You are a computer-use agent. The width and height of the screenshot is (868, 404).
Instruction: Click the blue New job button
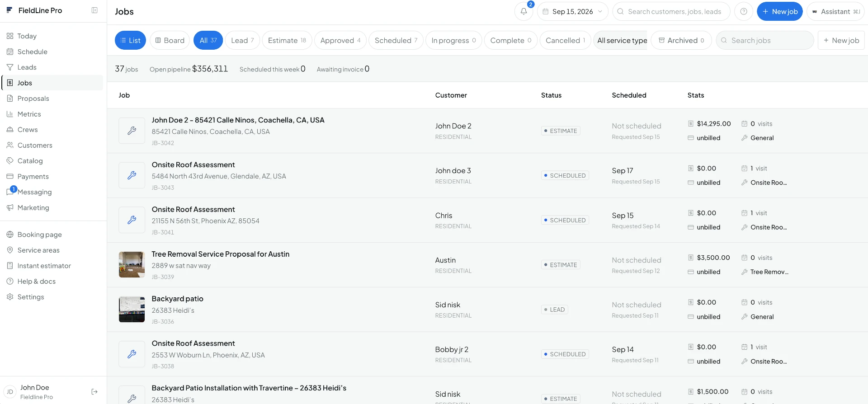pos(780,12)
